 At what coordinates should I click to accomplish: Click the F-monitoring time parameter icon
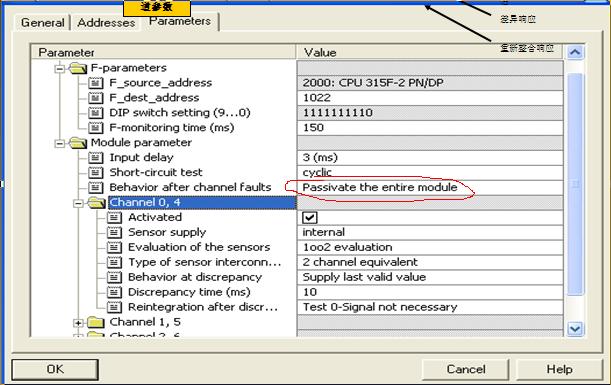(95, 128)
